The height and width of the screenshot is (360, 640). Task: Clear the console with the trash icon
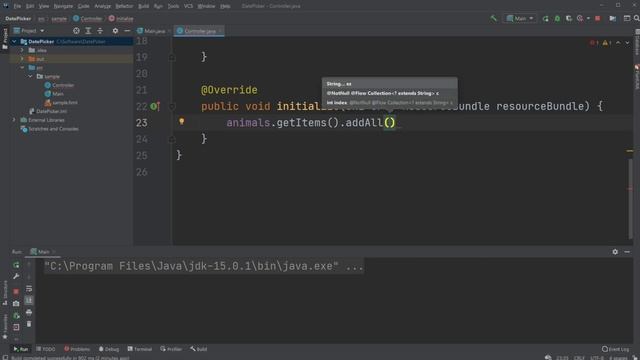29,324
